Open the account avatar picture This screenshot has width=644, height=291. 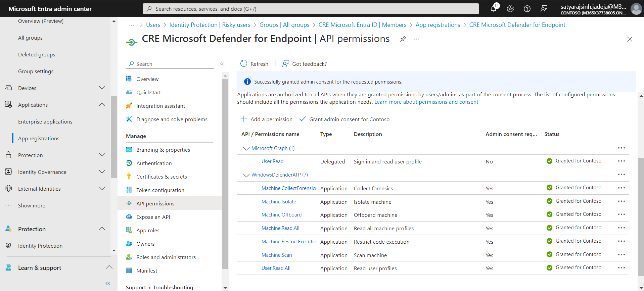(636, 9)
